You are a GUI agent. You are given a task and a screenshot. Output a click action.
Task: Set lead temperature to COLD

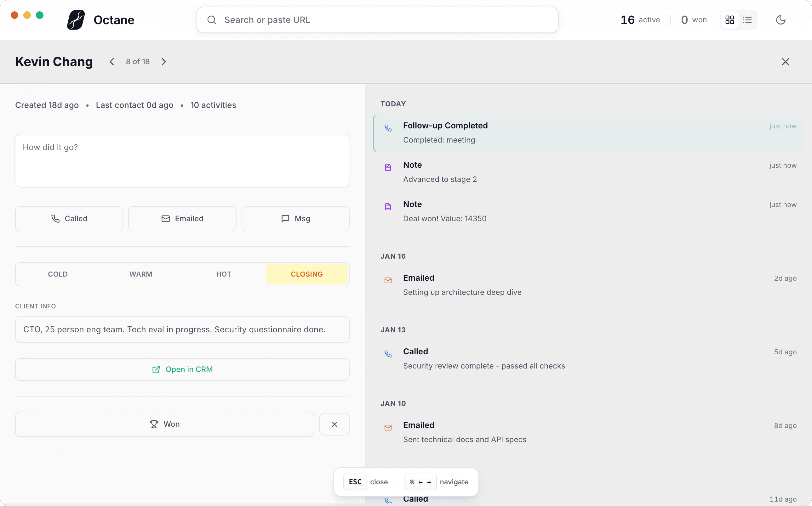coord(58,274)
